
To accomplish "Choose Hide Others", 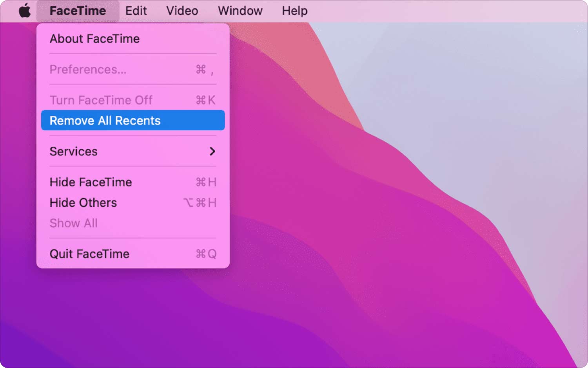I will (x=133, y=202).
